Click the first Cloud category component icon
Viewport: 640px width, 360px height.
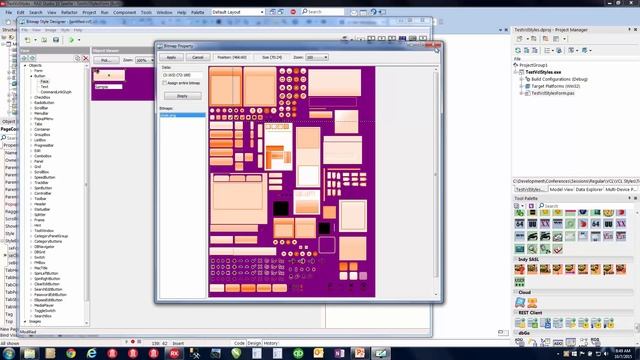pyautogui.click(x=520, y=302)
